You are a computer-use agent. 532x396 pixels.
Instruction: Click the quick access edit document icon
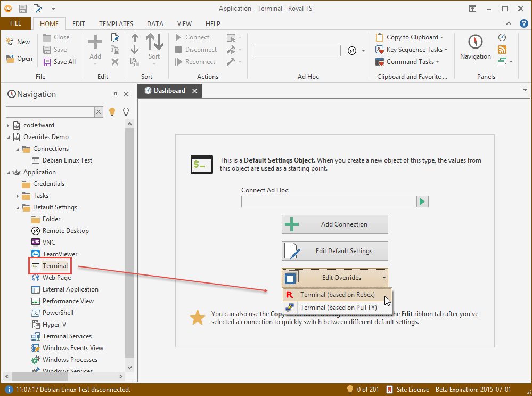(37, 9)
